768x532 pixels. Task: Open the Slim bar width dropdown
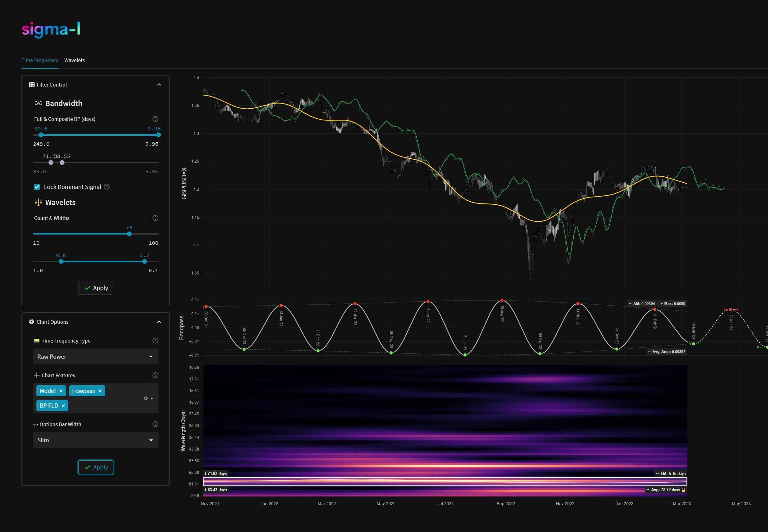click(x=96, y=440)
